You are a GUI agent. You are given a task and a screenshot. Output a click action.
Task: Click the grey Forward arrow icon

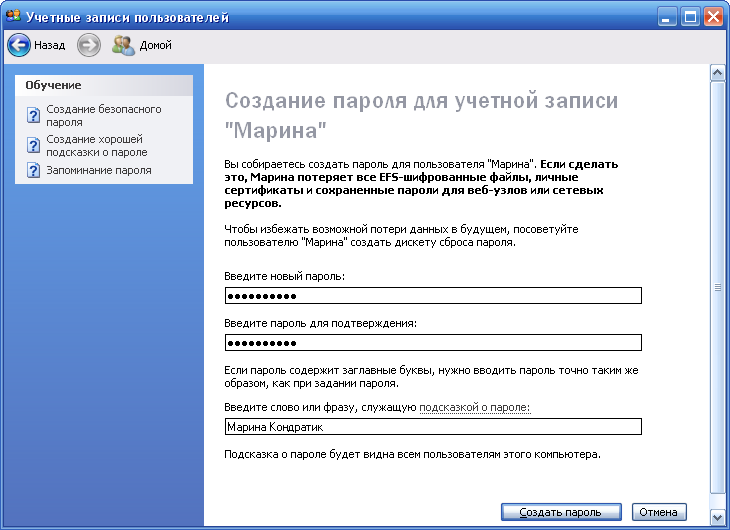click(x=88, y=45)
